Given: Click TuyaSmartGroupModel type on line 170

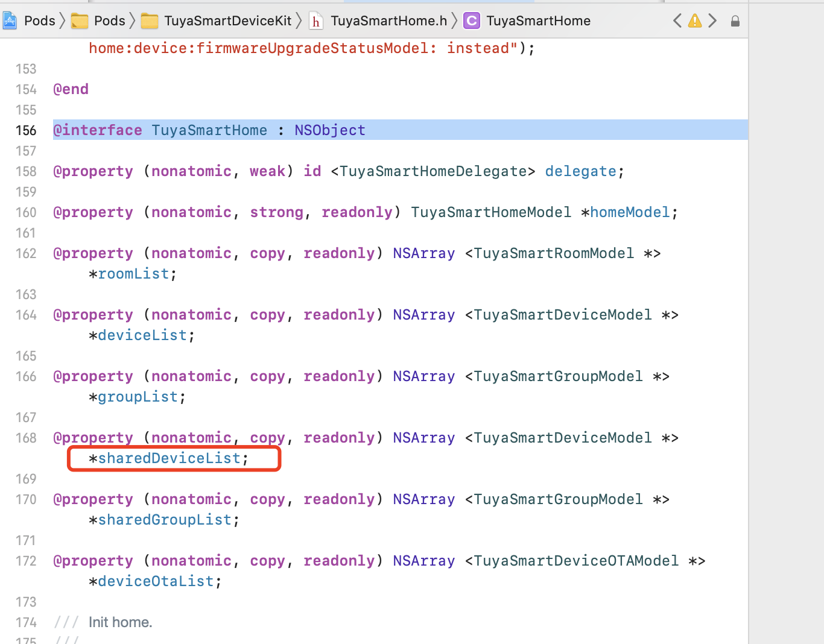Looking at the screenshot, I should 558,499.
